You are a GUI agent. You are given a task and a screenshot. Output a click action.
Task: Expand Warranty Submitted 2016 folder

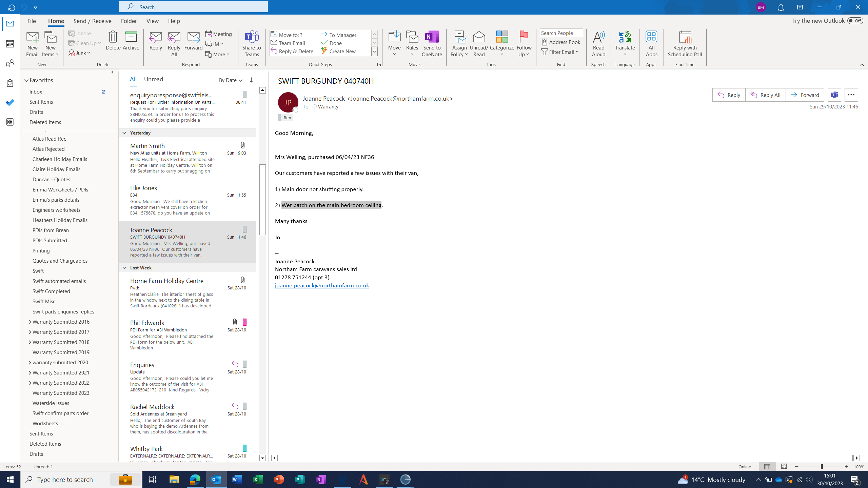[x=30, y=322]
